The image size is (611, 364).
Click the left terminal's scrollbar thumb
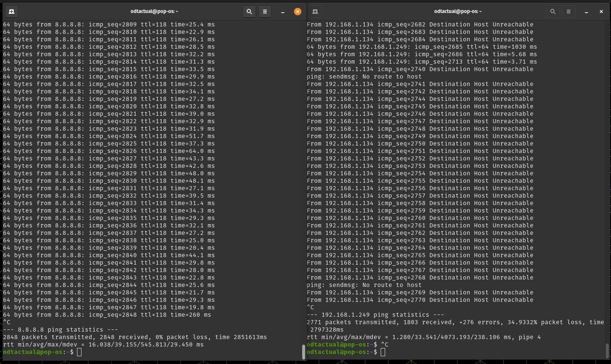[x=304, y=352]
